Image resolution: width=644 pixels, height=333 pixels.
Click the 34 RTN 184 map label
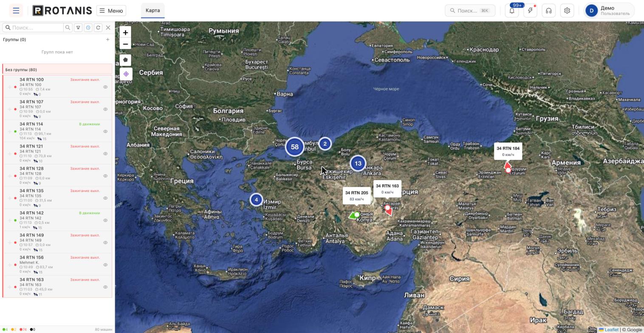point(508,151)
